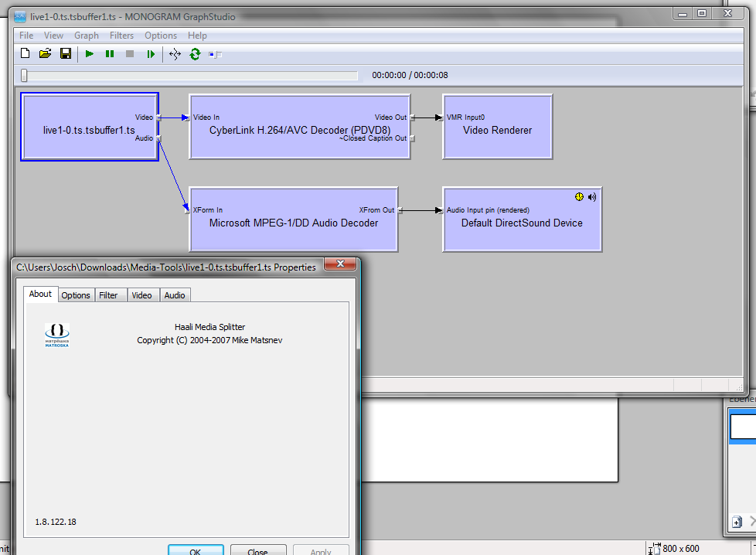Click the Audio Input pin (rendered)
Screen dimensions: 756x555
441,210
